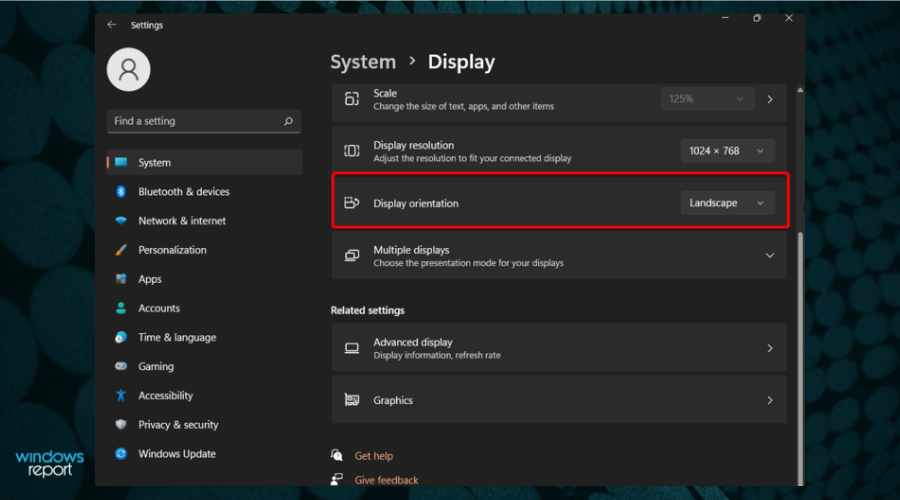Screen dimensions: 900x500
Task: Open Advanced display via right chevron
Action: (770, 348)
